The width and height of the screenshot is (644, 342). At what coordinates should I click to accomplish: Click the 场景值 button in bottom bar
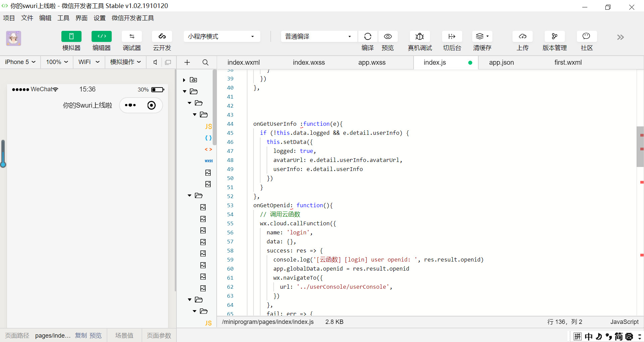124,335
